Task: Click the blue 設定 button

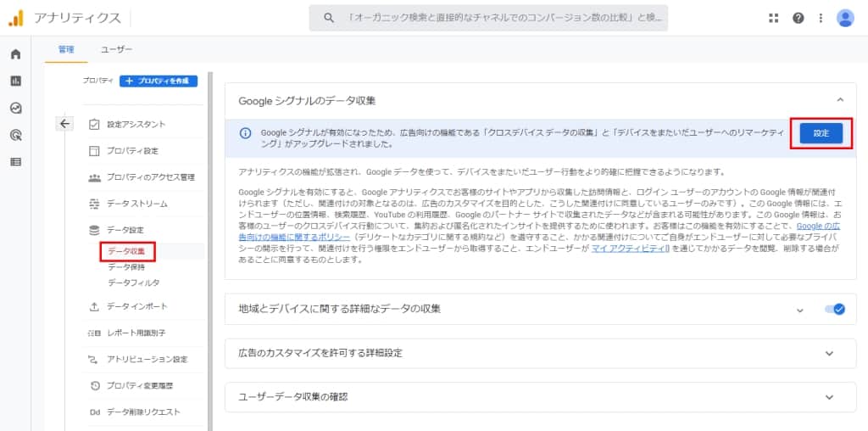Action: click(821, 133)
